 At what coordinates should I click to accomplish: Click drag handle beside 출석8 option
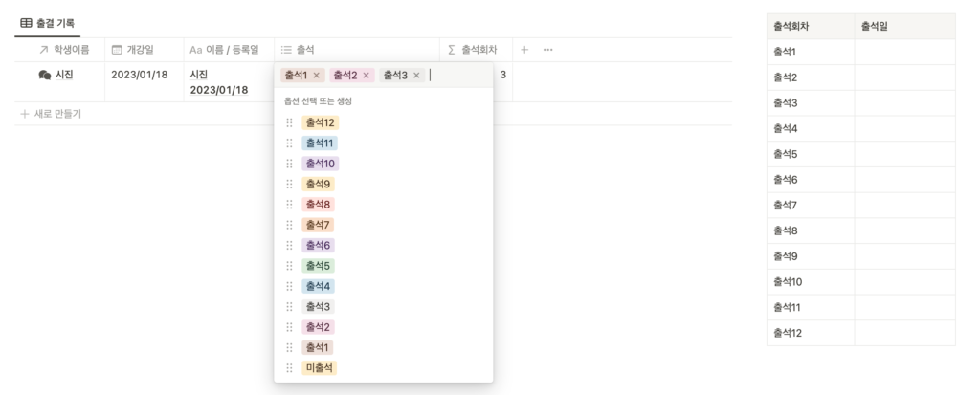coord(289,205)
